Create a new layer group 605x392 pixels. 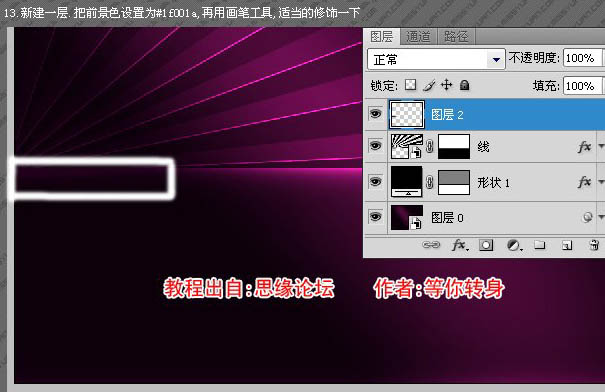coord(540,245)
